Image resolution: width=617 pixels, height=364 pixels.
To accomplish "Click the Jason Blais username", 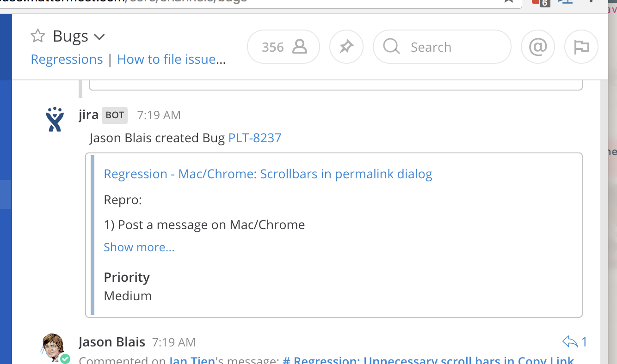I will (x=111, y=342).
